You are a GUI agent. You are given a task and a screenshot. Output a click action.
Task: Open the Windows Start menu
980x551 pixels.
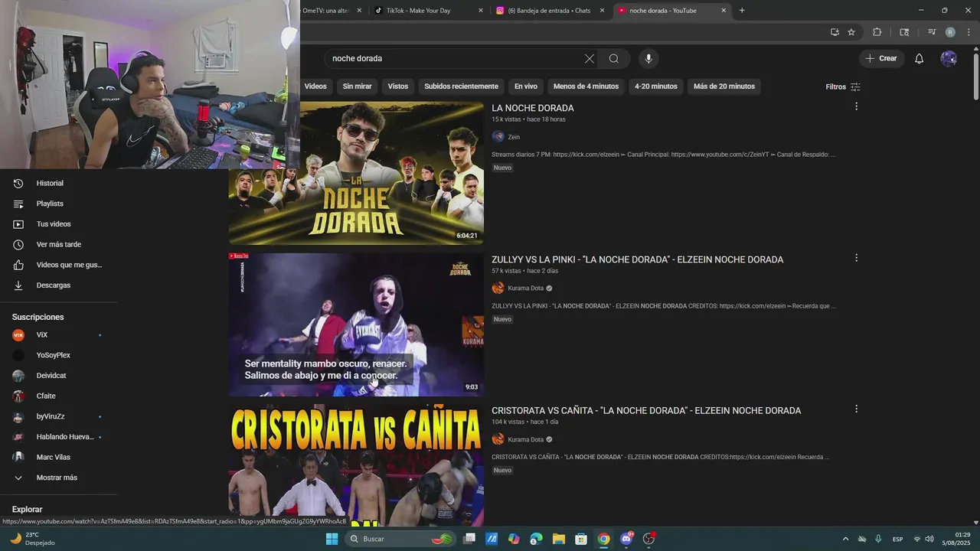[332, 539]
